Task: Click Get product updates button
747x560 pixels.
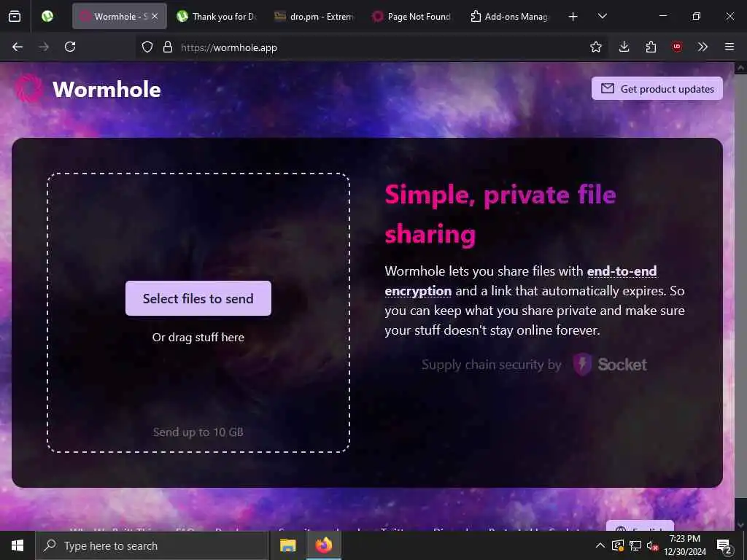Action: [657, 88]
